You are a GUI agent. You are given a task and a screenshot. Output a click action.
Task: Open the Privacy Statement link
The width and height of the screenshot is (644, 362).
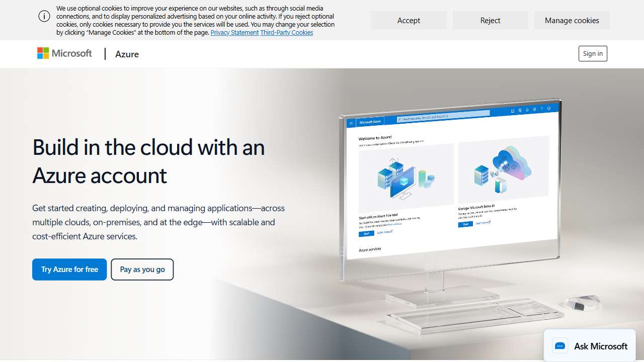(x=234, y=32)
